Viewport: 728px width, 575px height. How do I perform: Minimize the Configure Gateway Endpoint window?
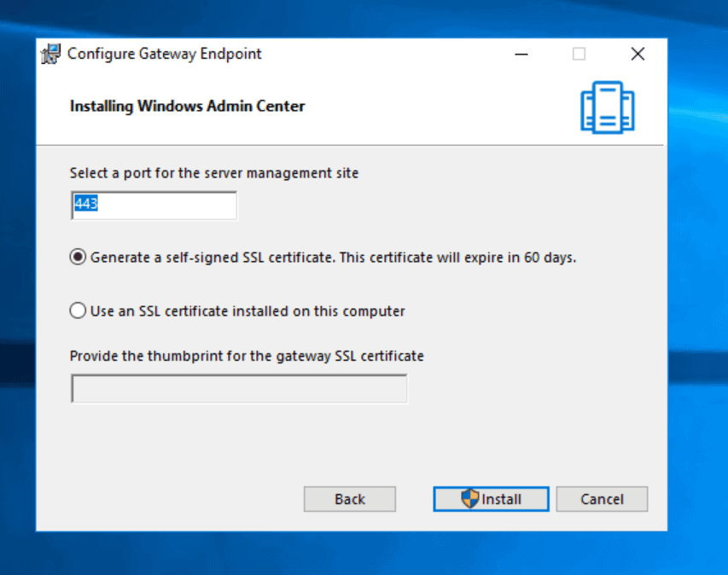(521, 54)
